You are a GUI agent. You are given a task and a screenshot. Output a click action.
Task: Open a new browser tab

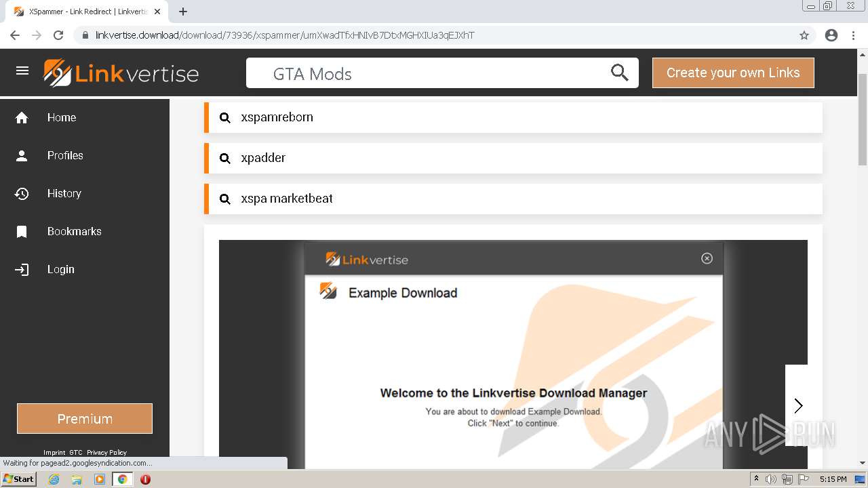[x=183, y=12]
